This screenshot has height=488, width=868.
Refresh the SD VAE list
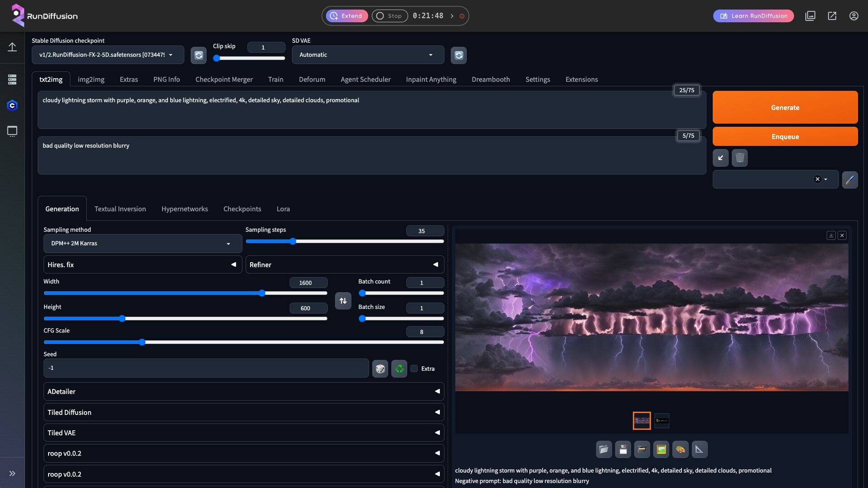tap(459, 55)
